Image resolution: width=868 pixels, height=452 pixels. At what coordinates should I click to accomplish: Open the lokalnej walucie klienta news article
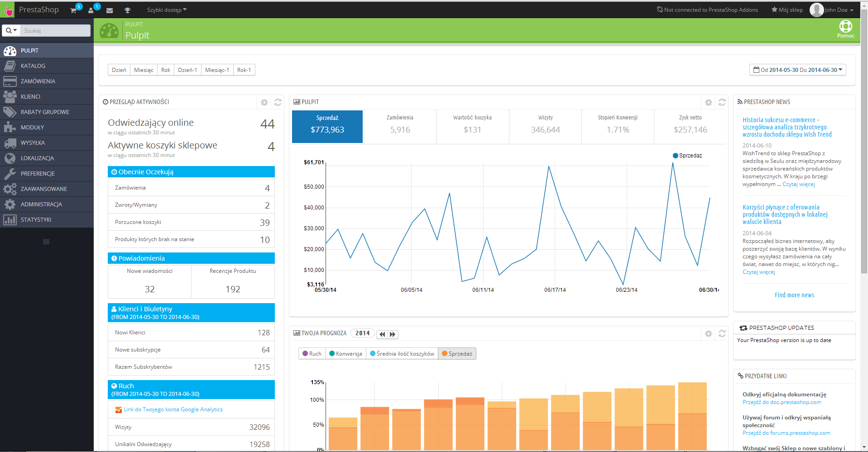785,214
